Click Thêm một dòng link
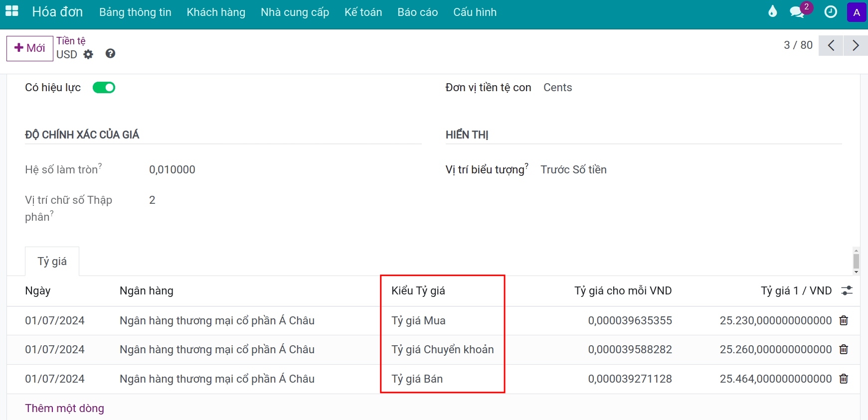 pyautogui.click(x=65, y=409)
